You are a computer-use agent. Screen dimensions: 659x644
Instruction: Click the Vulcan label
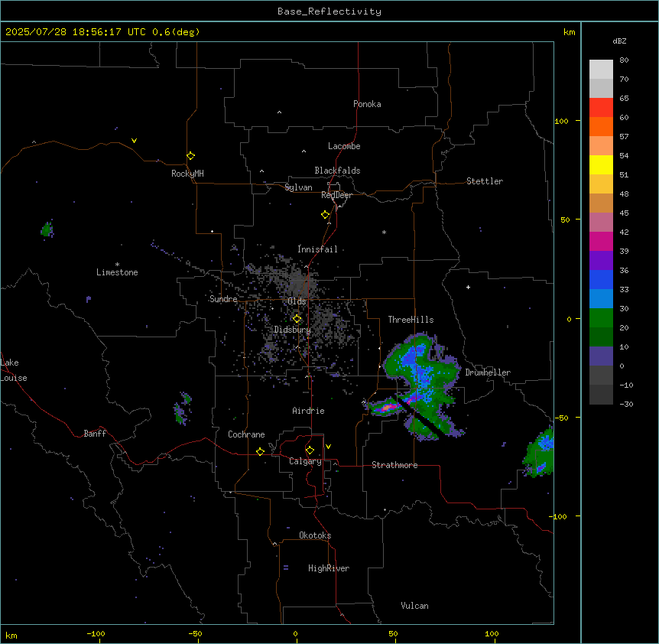(x=414, y=606)
